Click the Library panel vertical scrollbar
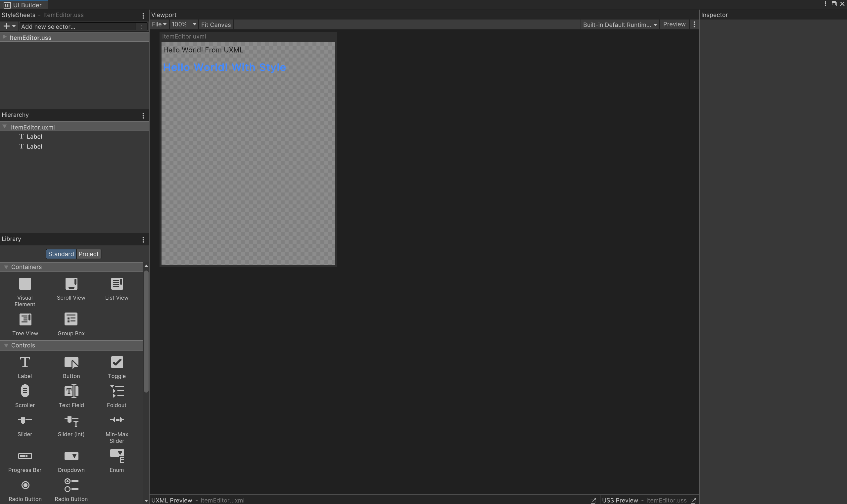847x504 pixels. point(146,331)
